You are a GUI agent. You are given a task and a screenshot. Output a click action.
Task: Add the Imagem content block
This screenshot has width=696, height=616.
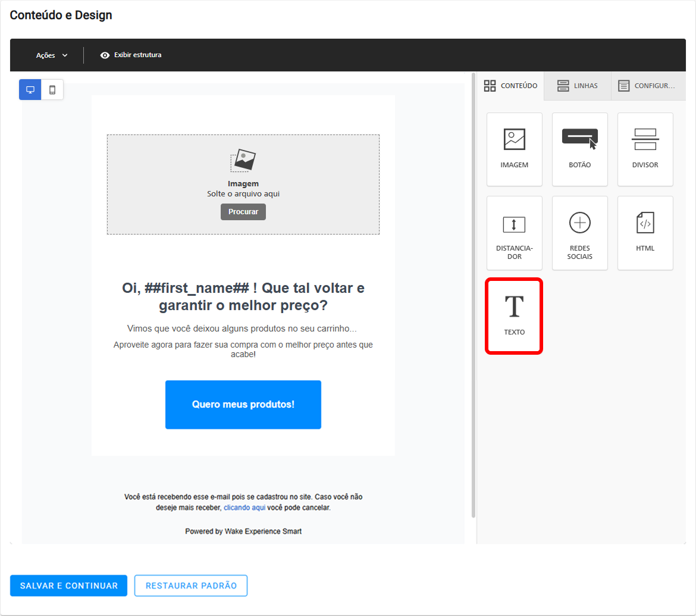tap(514, 149)
